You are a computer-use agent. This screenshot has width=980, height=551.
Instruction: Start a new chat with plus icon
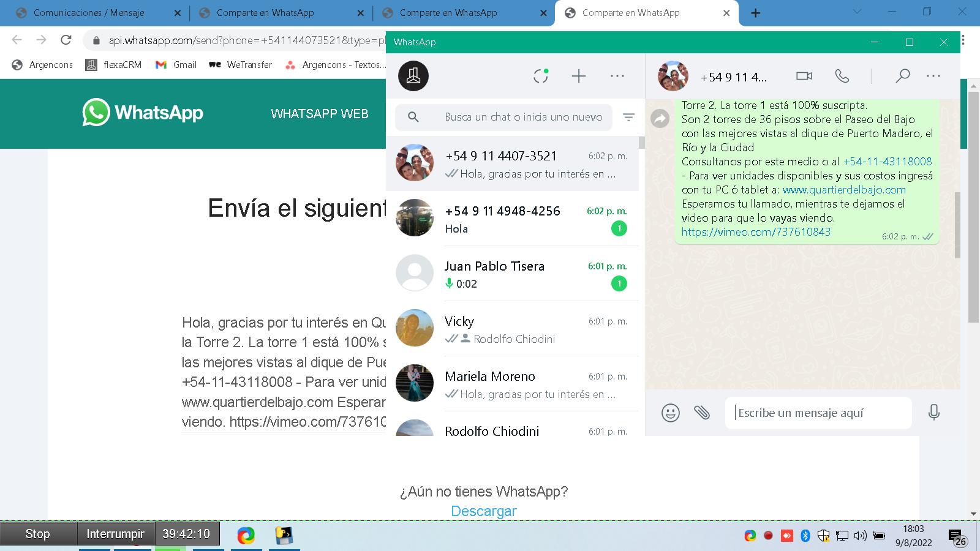579,76
